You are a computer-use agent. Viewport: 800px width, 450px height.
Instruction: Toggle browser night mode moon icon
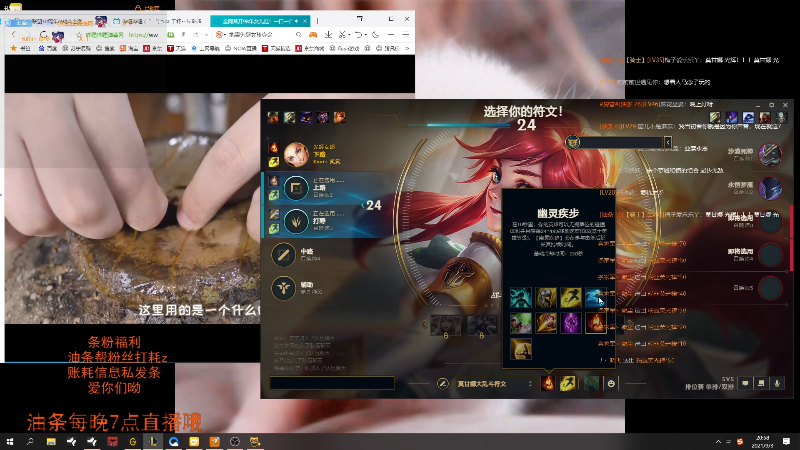pyautogui.click(x=376, y=35)
